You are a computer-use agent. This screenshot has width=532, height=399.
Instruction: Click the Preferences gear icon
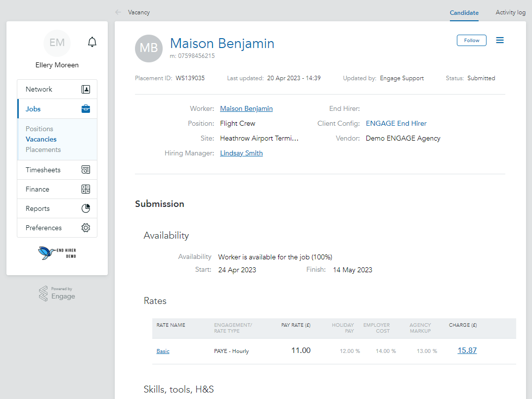[x=86, y=228]
